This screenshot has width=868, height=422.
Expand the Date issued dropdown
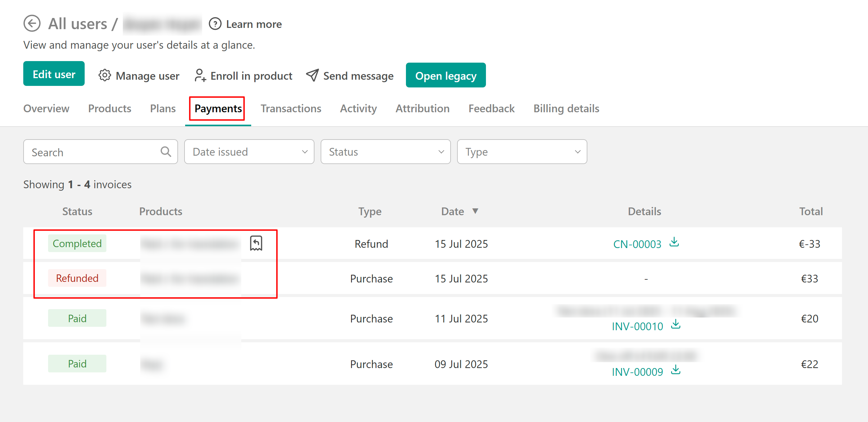[x=249, y=152]
